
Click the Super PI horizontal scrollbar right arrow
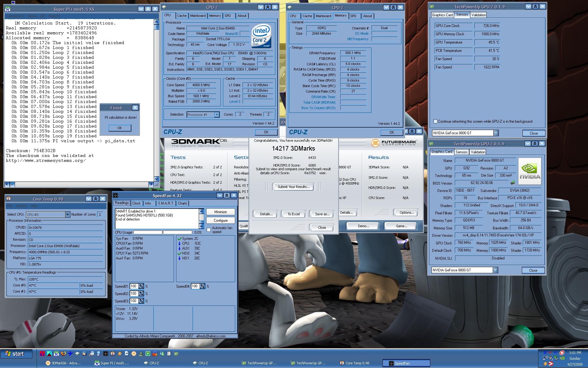tap(151, 184)
